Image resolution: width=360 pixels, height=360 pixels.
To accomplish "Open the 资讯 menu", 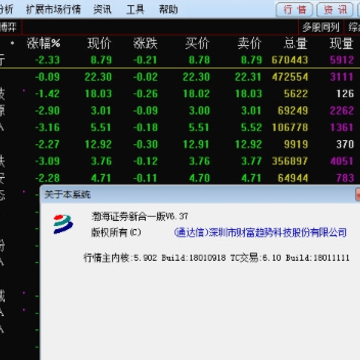I will [102, 9].
